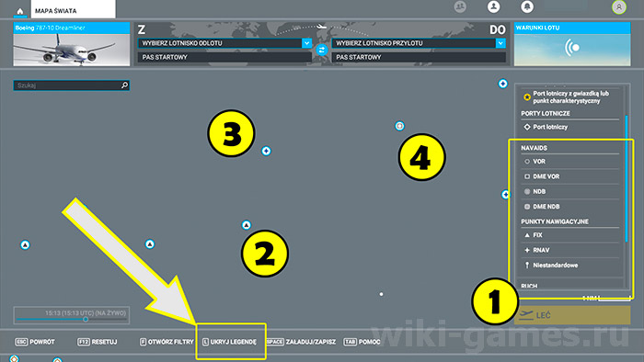Expand departure airport dropdown arrow
This screenshot has height=362, width=644.
[x=306, y=43]
